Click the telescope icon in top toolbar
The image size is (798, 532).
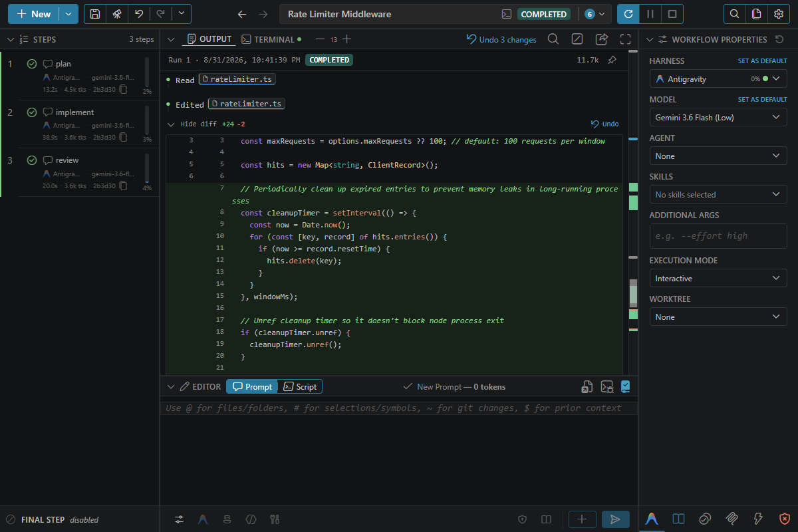[117, 14]
